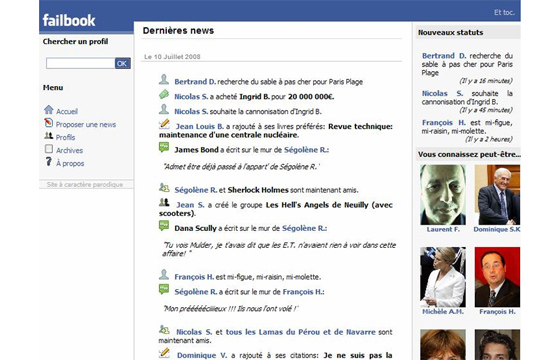Click the Il y a 16 minutes timestamp

point(486,81)
